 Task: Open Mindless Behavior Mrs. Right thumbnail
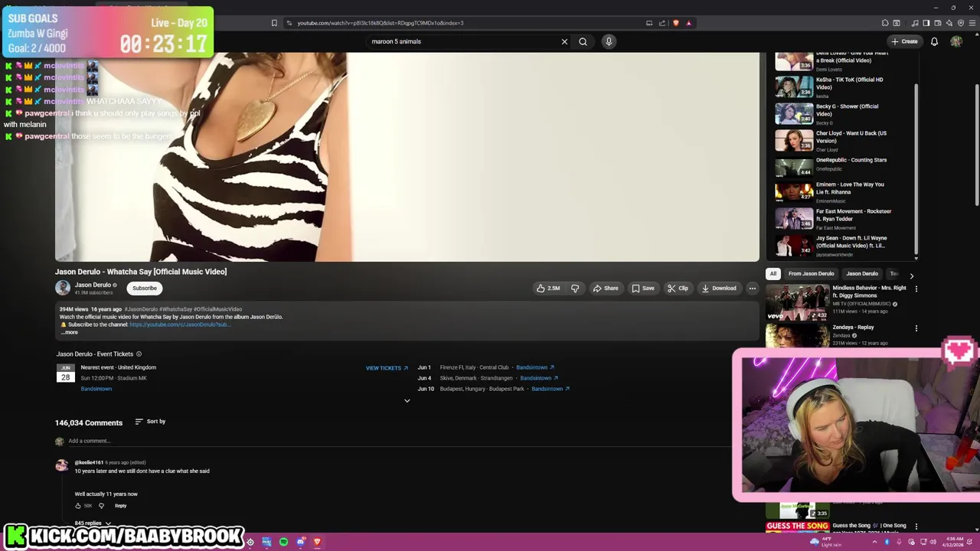click(797, 302)
